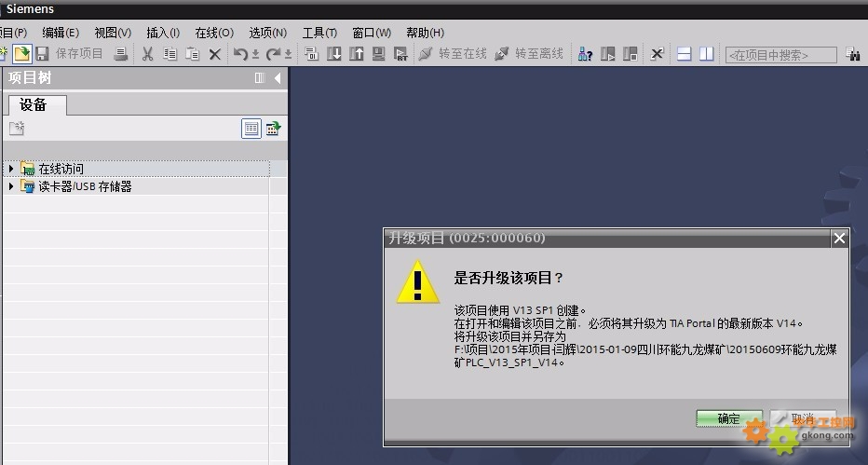Click the text 该项目使用 V13 SP1 创建
This screenshot has width=868, height=465.
pos(520,310)
